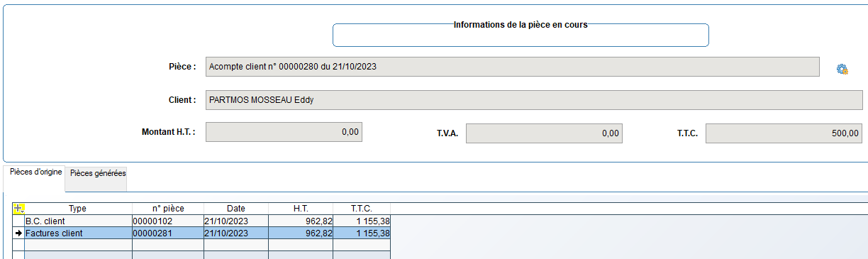Click the arrow indicator on Factures client row
This screenshot has width=868, height=259.
click(x=19, y=233)
